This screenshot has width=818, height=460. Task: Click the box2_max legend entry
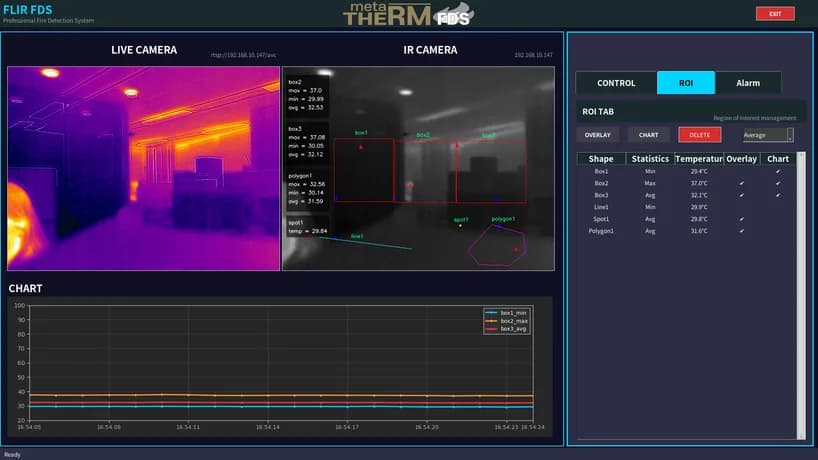click(507, 321)
